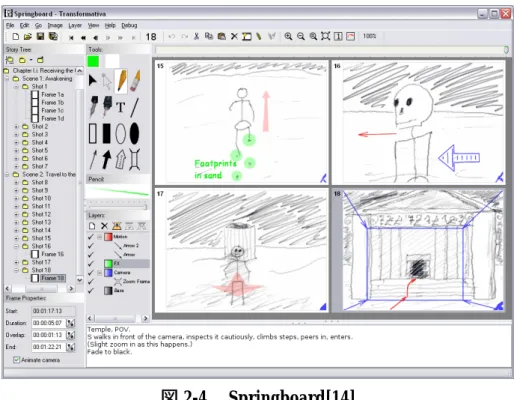Screen dimensions: 514x400
Task: Click the white background color swatch
Action: click(112, 61)
